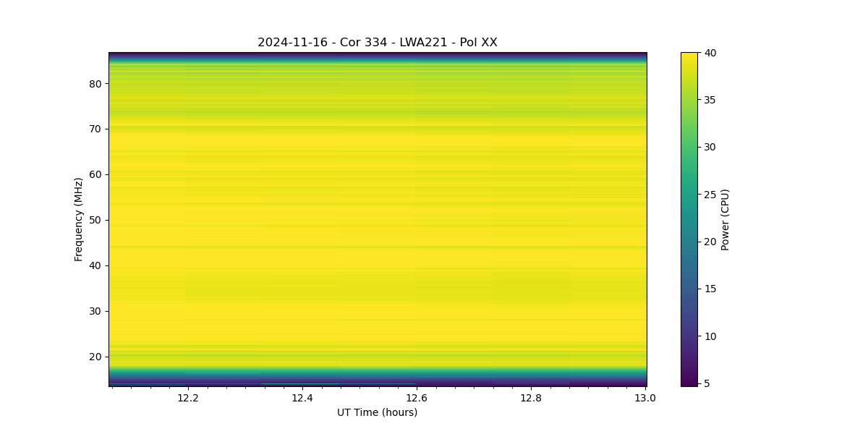The height and width of the screenshot is (434, 868).
Task: Click the 13.0 x-axis tick label
Action: pyautogui.click(x=645, y=398)
